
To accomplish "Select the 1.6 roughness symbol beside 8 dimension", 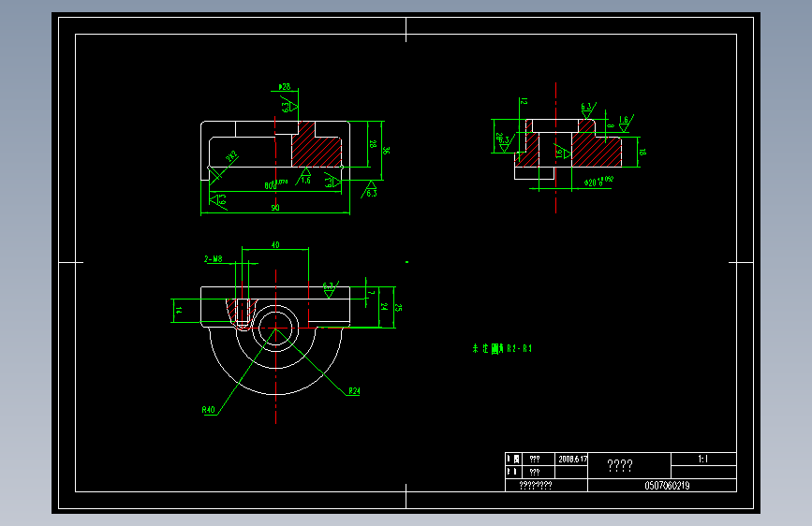I will point(625,124).
